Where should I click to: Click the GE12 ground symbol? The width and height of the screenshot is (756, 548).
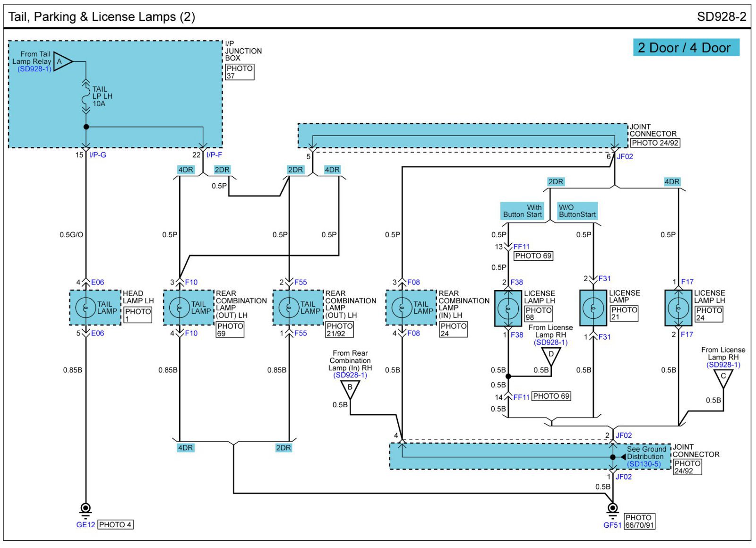click(86, 509)
